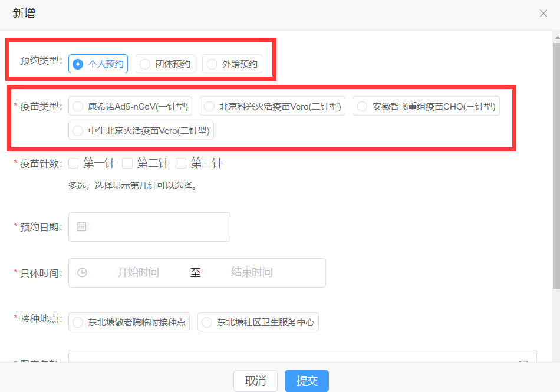Click the clock icon in 具体时间 field
Image resolution: width=560 pixels, height=392 pixels.
pyautogui.click(x=82, y=272)
